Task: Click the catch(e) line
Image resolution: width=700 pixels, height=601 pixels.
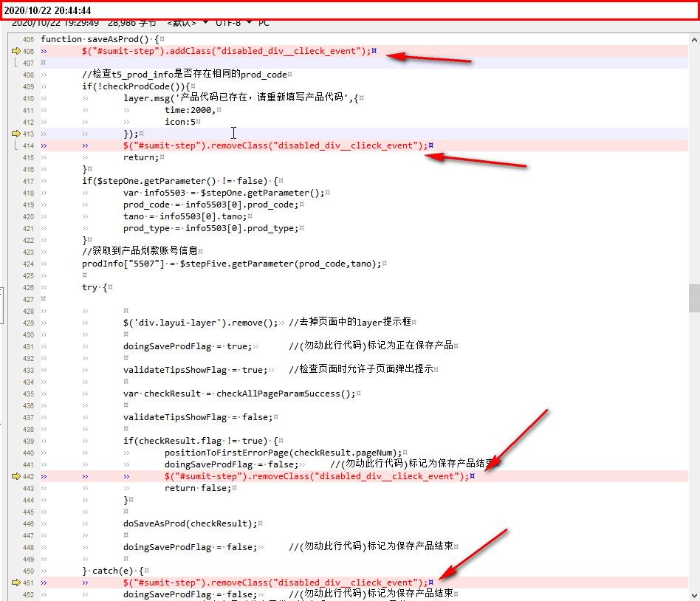Action: [115, 571]
